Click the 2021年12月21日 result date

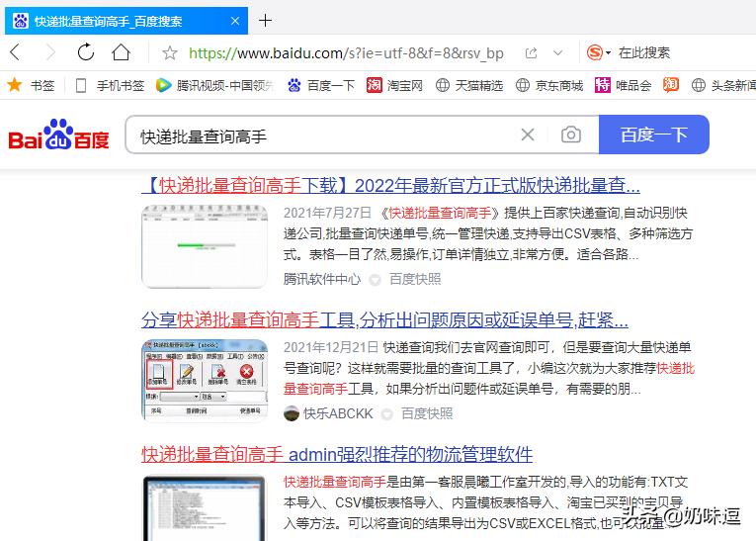tap(331, 347)
